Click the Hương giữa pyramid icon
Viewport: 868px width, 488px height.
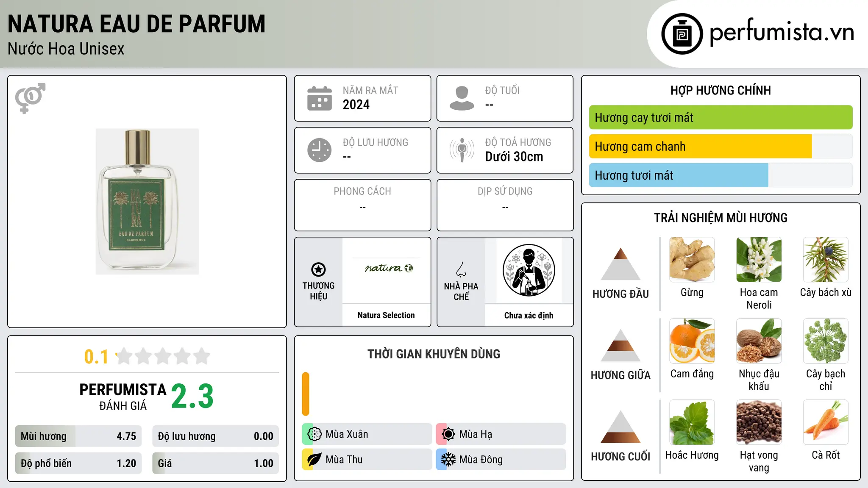click(x=620, y=345)
